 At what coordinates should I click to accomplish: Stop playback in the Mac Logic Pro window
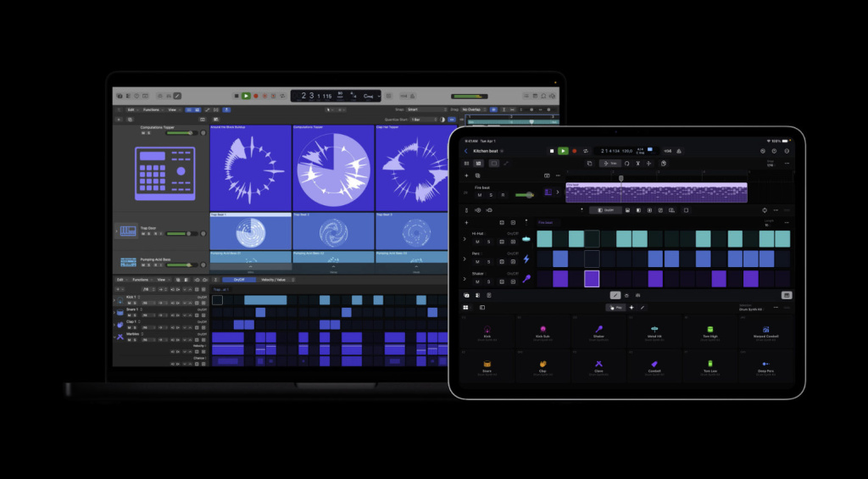(236, 96)
